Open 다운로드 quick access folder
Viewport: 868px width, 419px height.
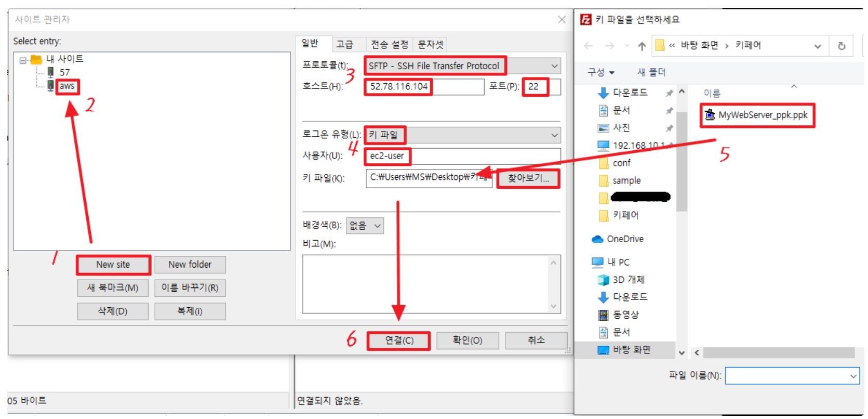coord(630,93)
